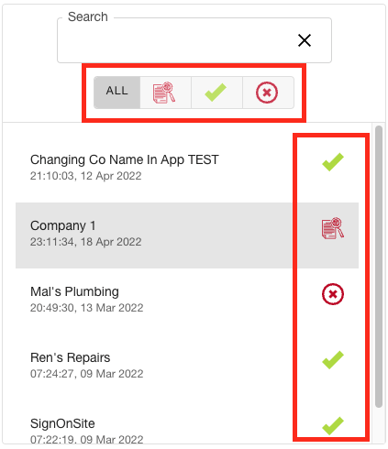
Task: Select the ALL filter toggle
Action: 117,92
